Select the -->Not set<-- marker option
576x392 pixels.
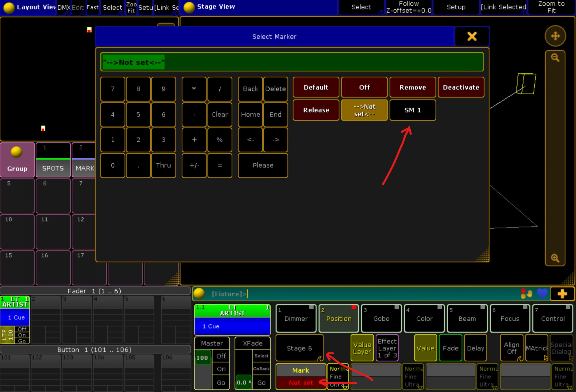(364, 110)
